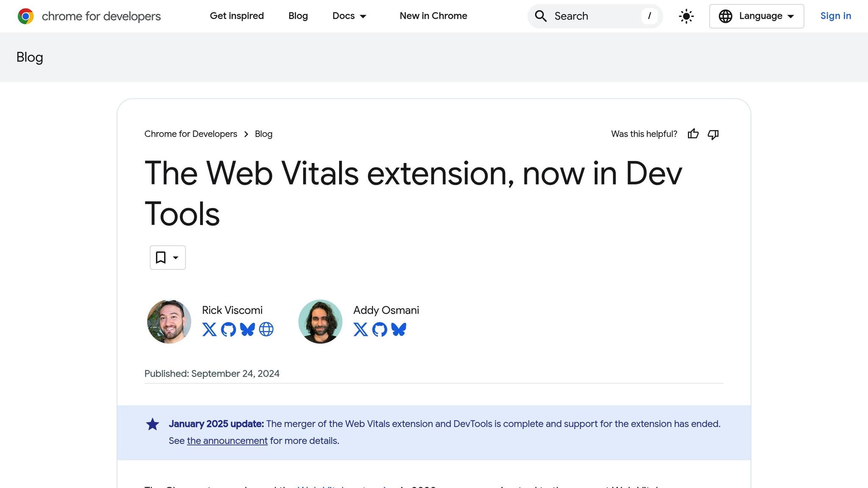
Task: Expand the Docs dropdown menu
Action: (349, 16)
